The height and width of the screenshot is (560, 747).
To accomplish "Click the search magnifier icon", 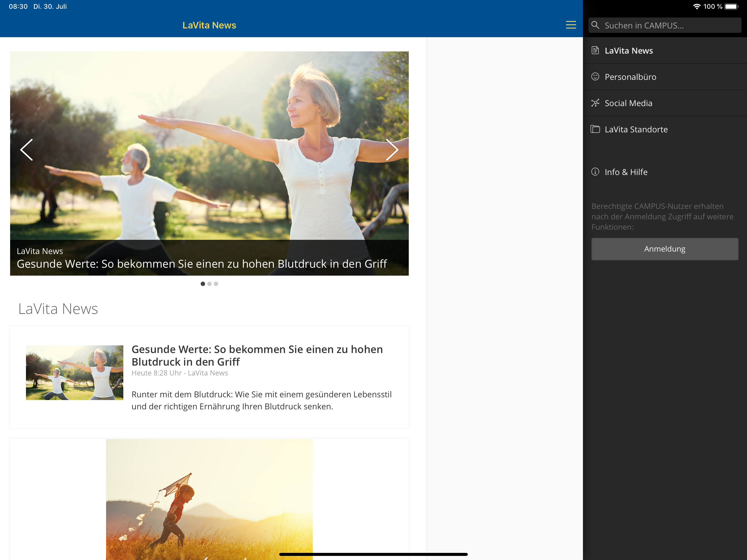I will pyautogui.click(x=595, y=25).
